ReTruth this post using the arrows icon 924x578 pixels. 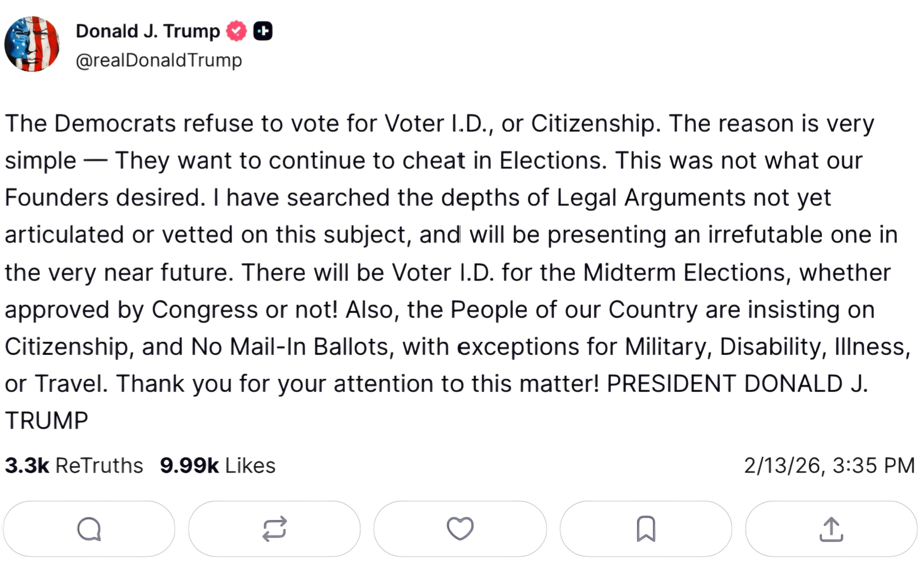[274, 529]
